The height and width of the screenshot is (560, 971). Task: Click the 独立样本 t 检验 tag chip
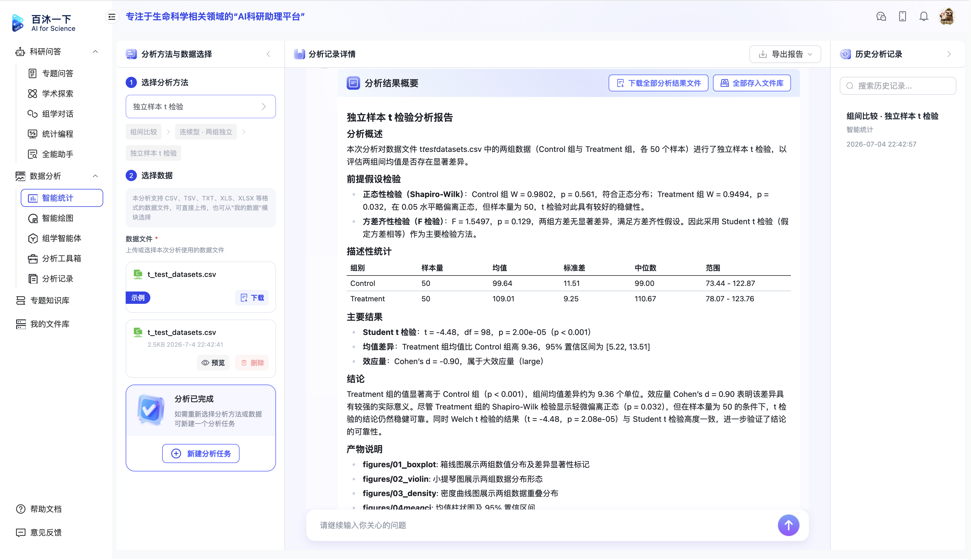point(153,153)
